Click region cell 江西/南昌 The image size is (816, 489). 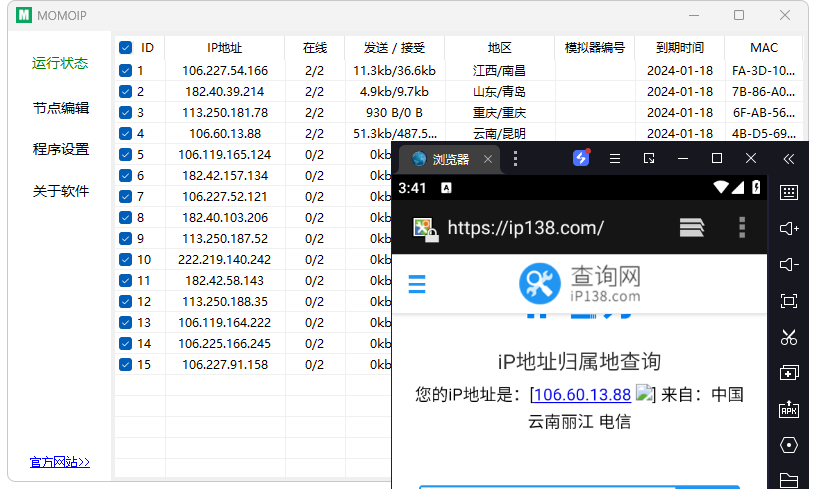click(499, 70)
